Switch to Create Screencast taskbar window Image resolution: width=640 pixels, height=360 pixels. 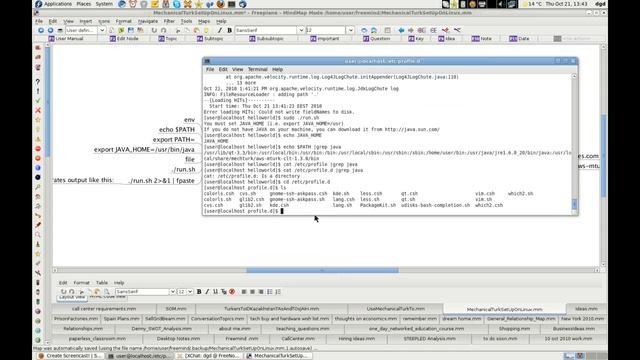click(x=69, y=356)
